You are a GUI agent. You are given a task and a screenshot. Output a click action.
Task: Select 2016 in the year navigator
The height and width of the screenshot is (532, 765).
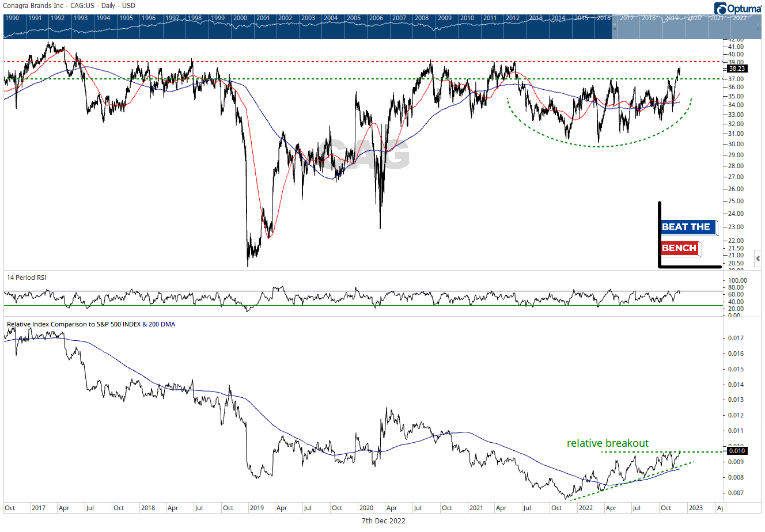click(x=604, y=18)
